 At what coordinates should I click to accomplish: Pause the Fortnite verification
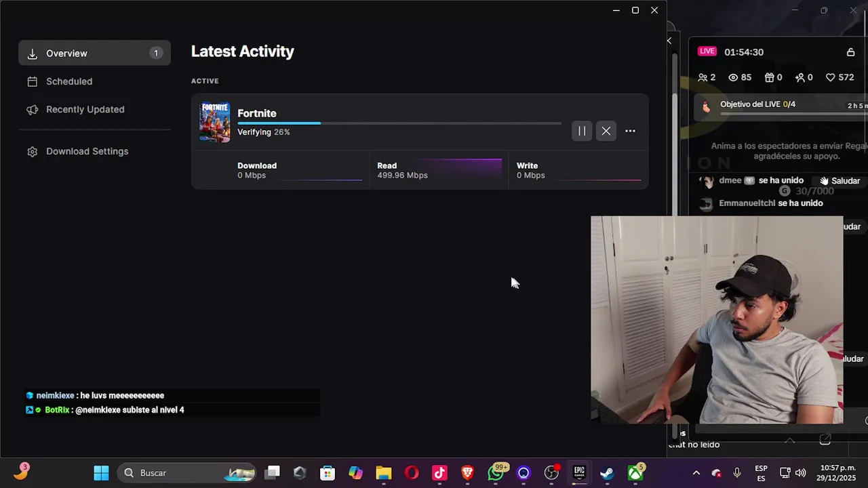[582, 131]
